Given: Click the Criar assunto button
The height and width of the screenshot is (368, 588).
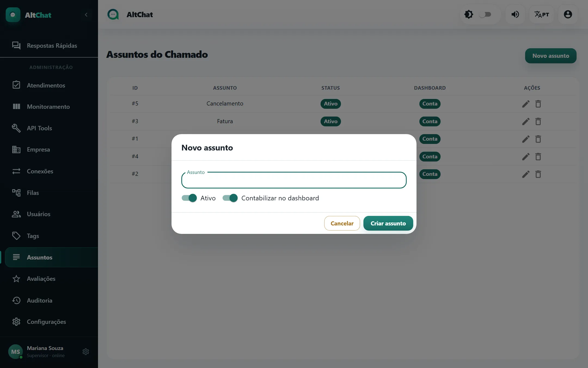Looking at the screenshot, I should pos(388,223).
